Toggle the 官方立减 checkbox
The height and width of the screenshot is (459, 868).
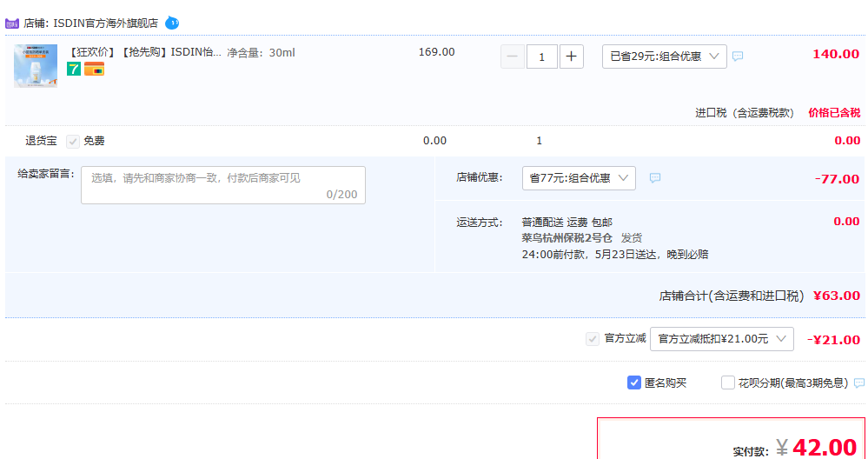593,339
